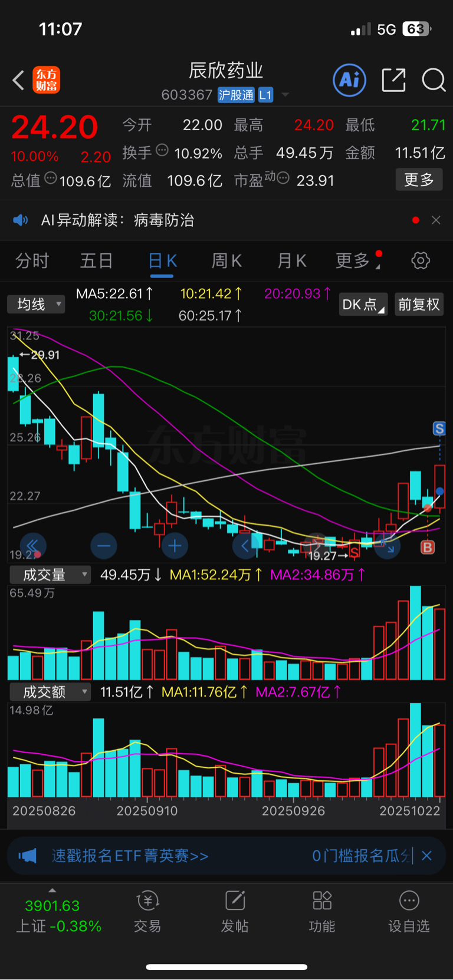Zoom in chart with plus button

coord(175,546)
